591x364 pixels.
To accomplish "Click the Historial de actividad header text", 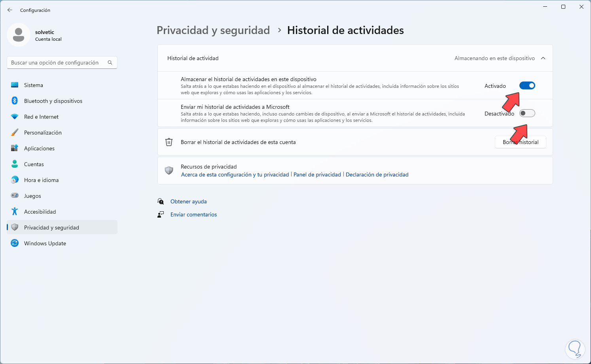I will [x=193, y=58].
